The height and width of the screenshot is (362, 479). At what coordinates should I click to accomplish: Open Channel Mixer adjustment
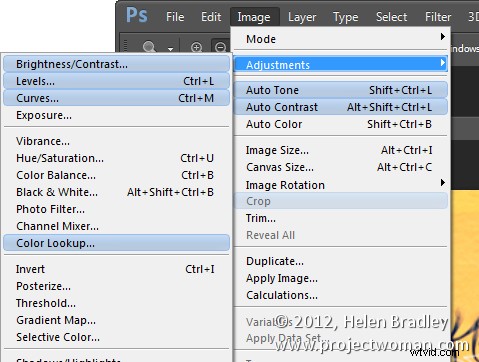[116, 226]
